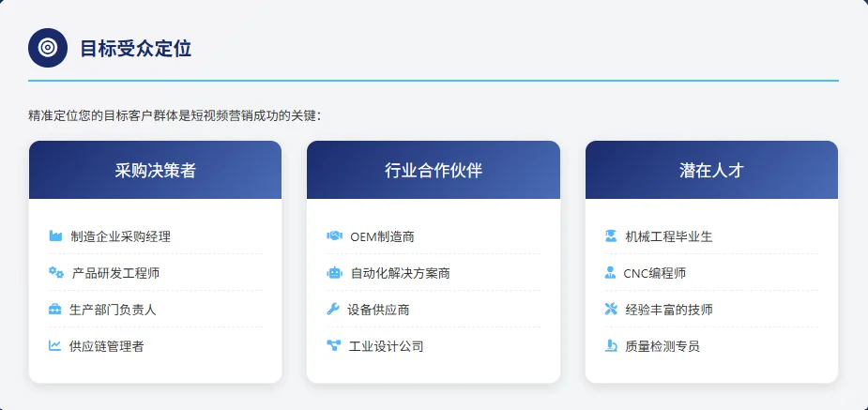This screenshot has height=410, width=868.
Task: Click the factory icon next to 制造企业采购经理
Action: point(55,236)
